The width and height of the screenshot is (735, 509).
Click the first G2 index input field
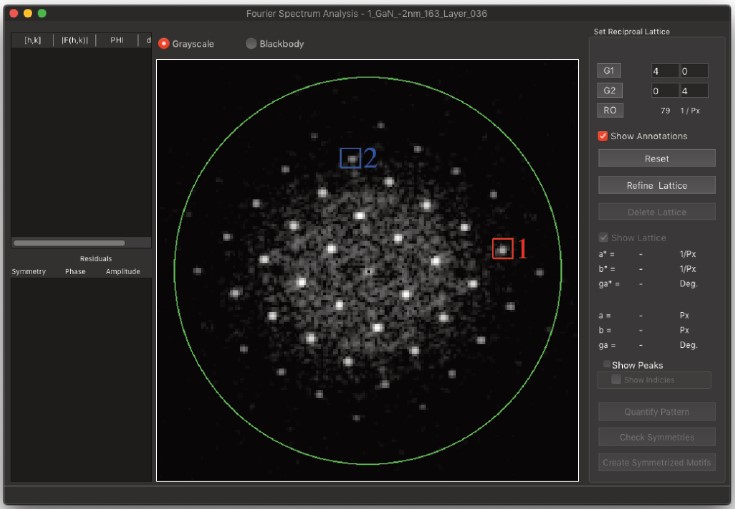pos(663,91)
